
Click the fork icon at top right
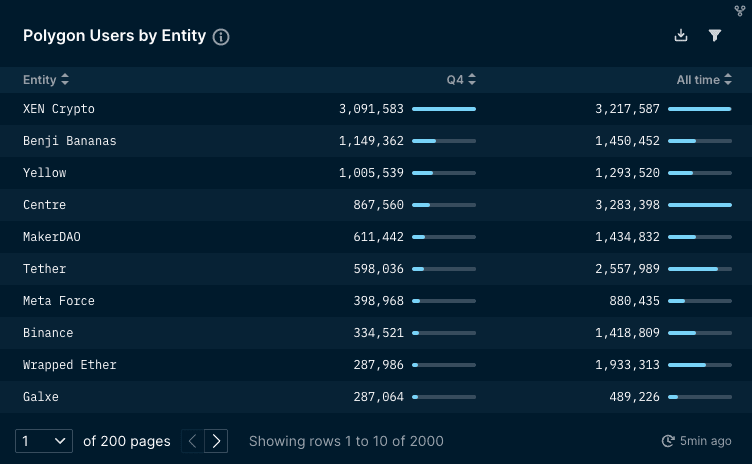coord(740,11)
